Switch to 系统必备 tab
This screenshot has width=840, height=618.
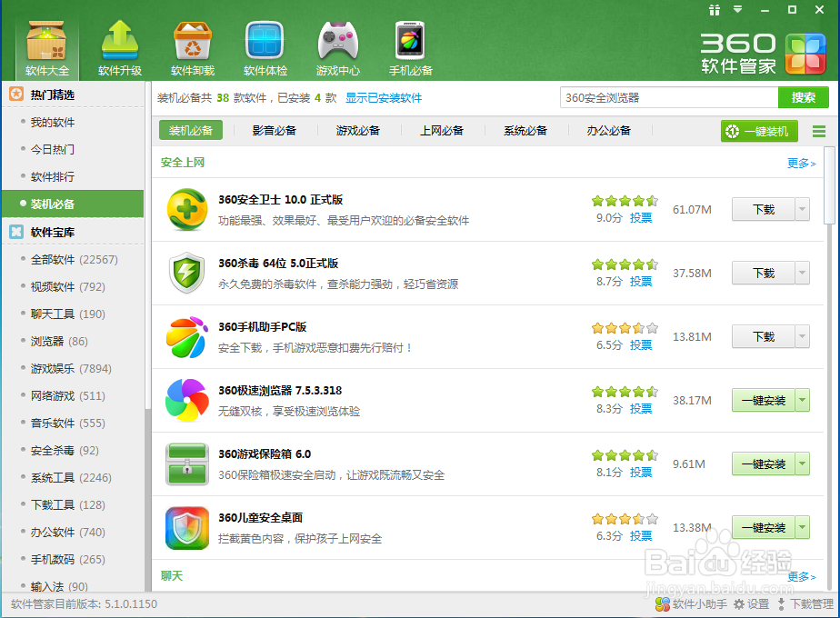[525, 130]
